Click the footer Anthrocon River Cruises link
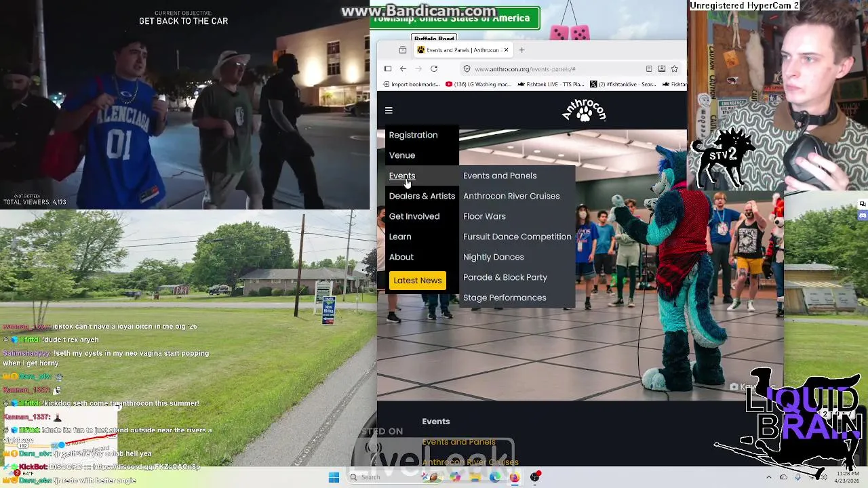 (470, 462)
